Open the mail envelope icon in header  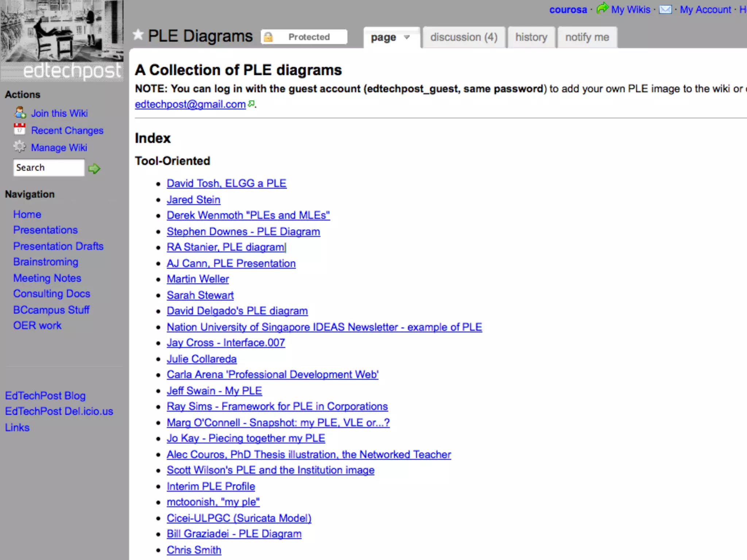pyautogui.click(x=665, y=9)
